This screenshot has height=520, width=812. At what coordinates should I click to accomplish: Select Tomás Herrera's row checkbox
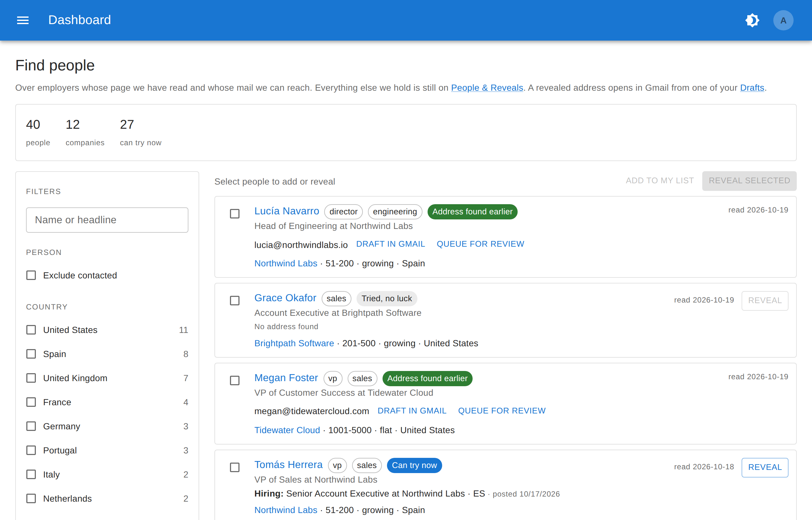pos(234,467)
